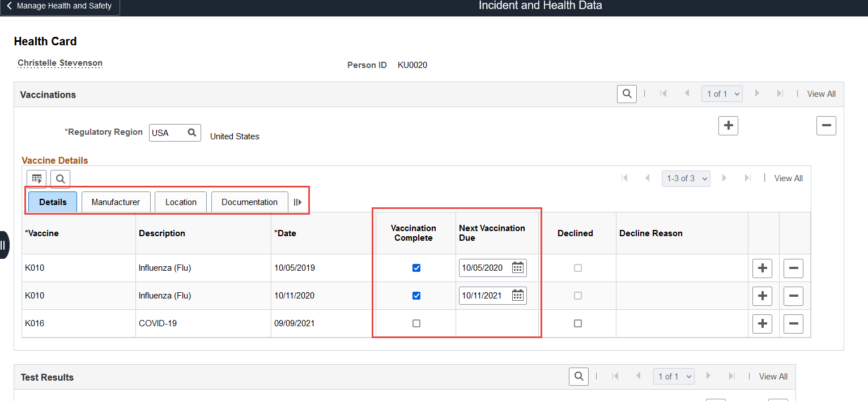Open the Regulatory Region lookup magnifier
868x401 pixels.
click(192, 133)
